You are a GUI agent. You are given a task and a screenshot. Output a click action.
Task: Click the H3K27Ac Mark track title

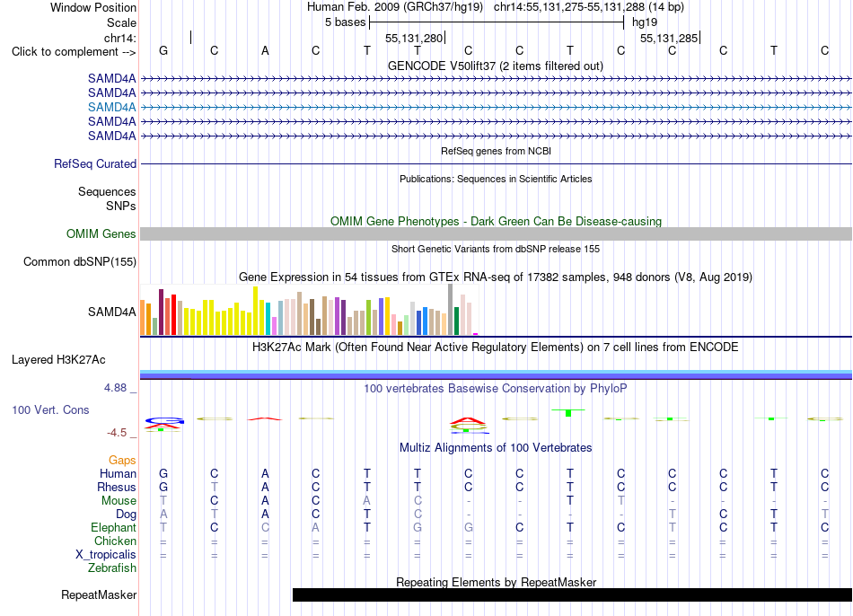click(x=496, y=348)
